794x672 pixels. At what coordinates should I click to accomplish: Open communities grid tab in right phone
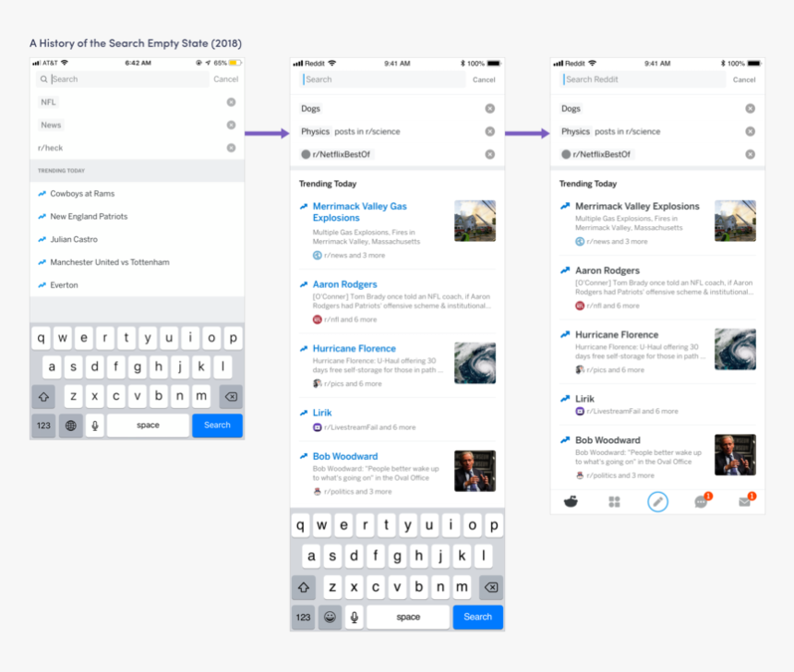(x=614, y=502)
